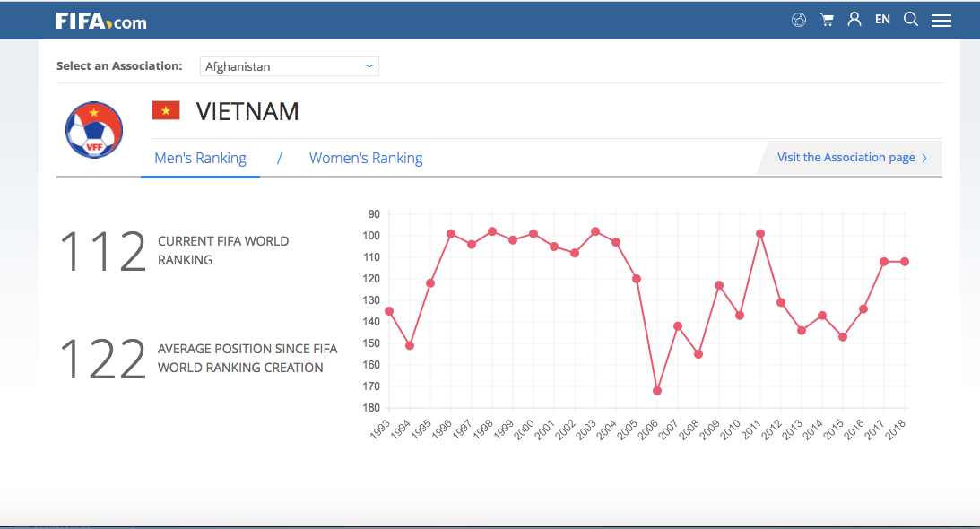980x529 pixels.
Task: Click the 2018 x-axis year label
Action: tap(897, 430)
